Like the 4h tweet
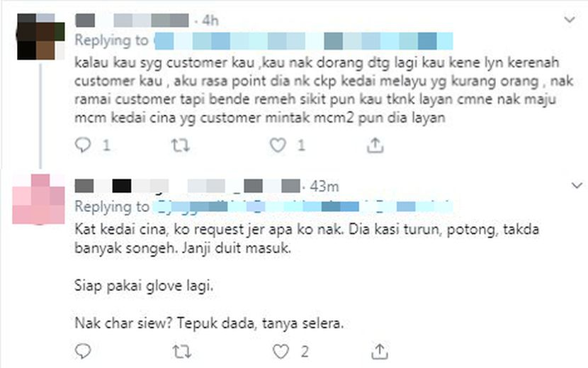588x368 pixels. tap(278, 145)
